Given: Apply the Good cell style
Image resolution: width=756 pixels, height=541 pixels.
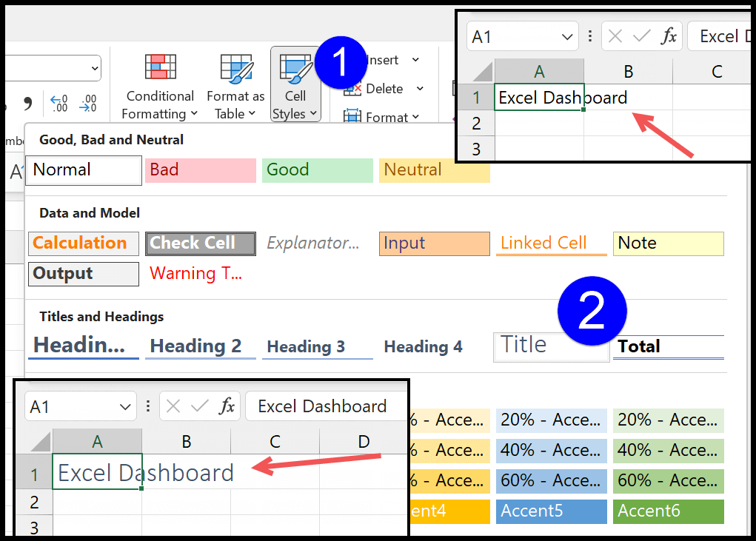Looking at the screenshot, I should coord(317,170).
